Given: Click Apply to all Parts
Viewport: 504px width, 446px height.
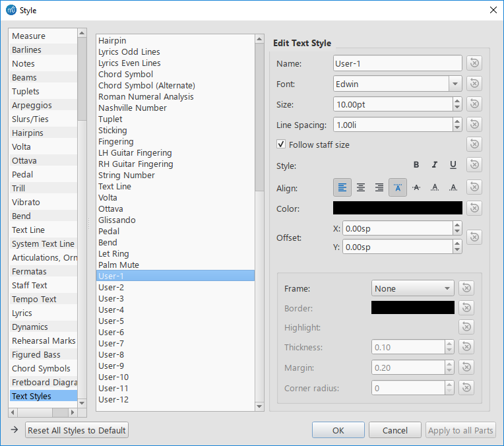Looking at the screenshot, I should (460, 430).
